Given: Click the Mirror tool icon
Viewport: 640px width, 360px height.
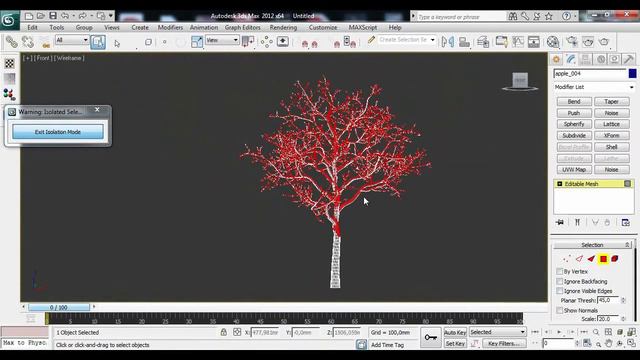Looking at the screenshot, I should (448, 42).
